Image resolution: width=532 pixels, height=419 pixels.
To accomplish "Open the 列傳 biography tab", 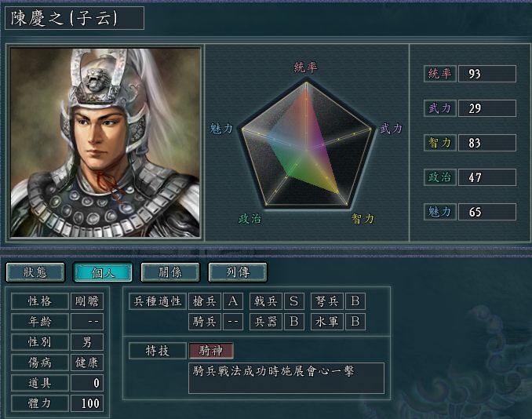I will (x=238, y=272).
